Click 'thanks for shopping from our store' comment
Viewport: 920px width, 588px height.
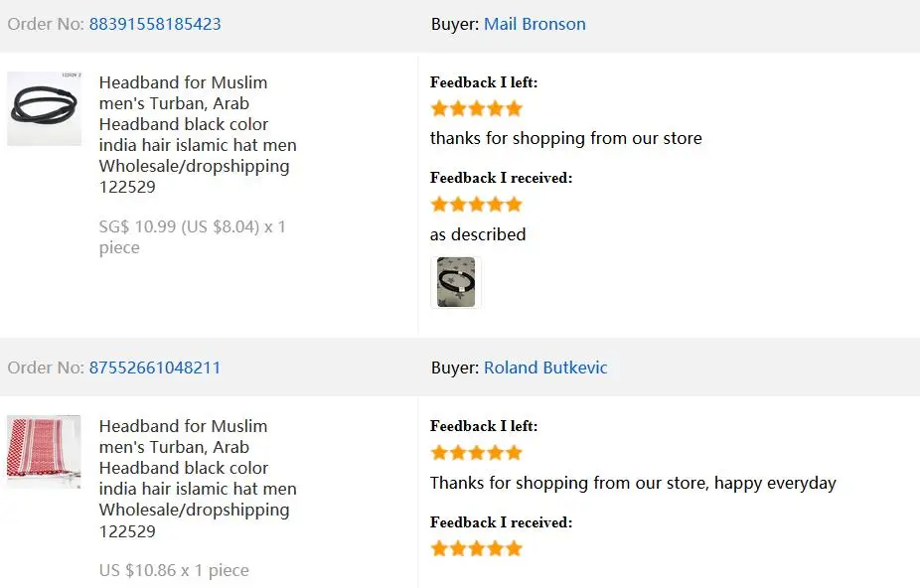click(565, 138)
